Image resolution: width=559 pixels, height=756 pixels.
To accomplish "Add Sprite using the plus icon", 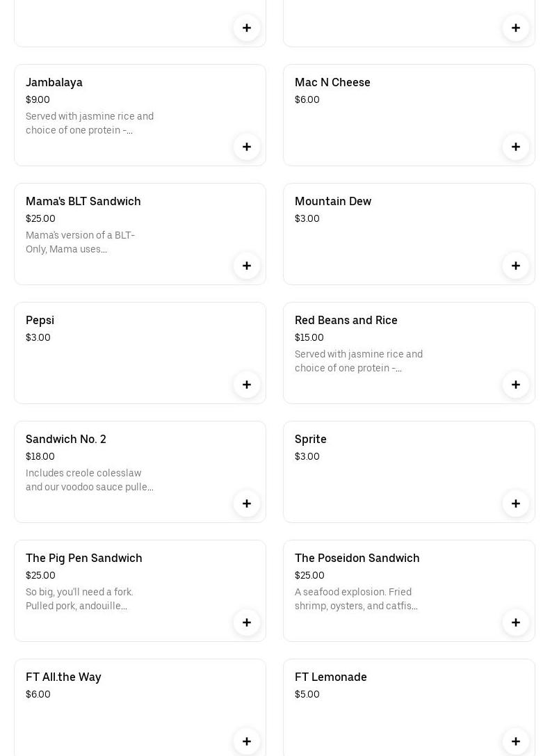I will pyautogui.click(x=516, y=504).
